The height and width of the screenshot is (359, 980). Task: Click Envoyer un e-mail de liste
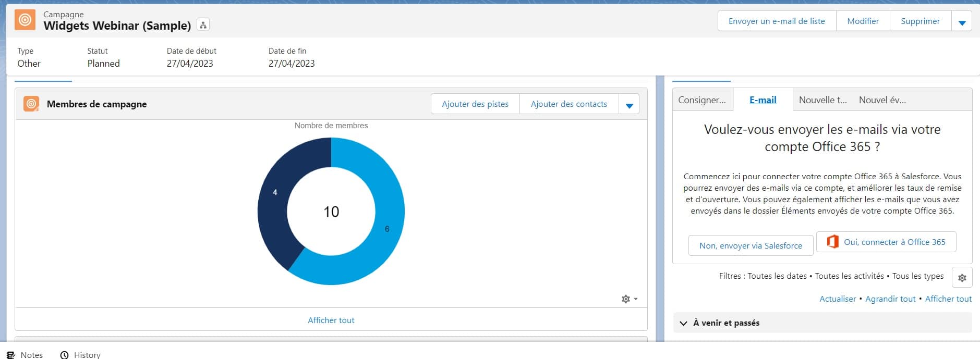click(776, 21)
